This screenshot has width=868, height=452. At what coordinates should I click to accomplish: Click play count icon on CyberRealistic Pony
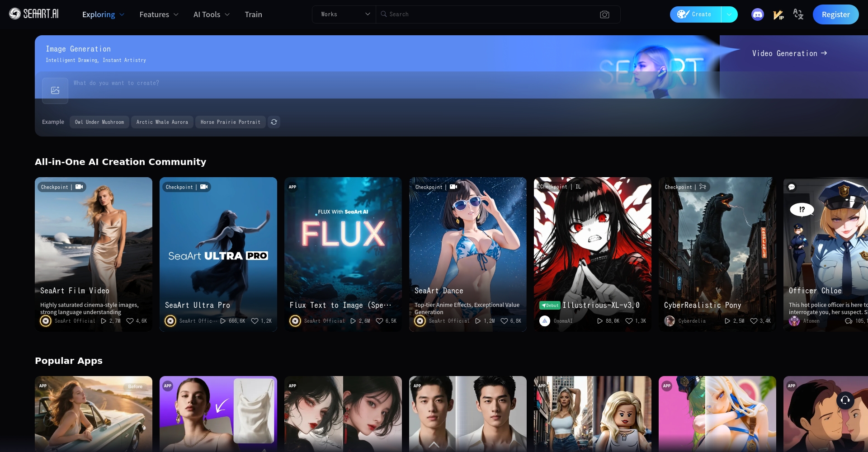[x=727, y=321]
